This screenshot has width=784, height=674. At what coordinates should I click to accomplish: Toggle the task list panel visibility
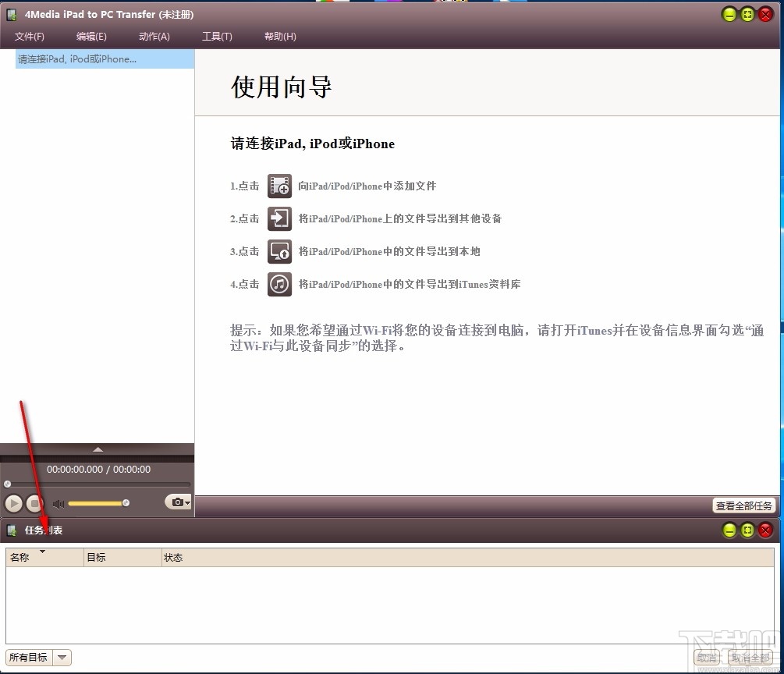pos(729,530)
